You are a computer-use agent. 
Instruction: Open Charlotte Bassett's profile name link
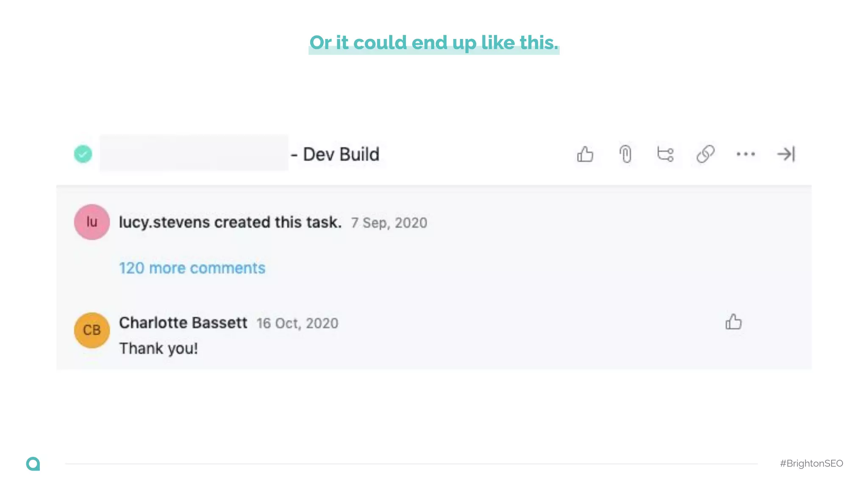coord(183,323)
